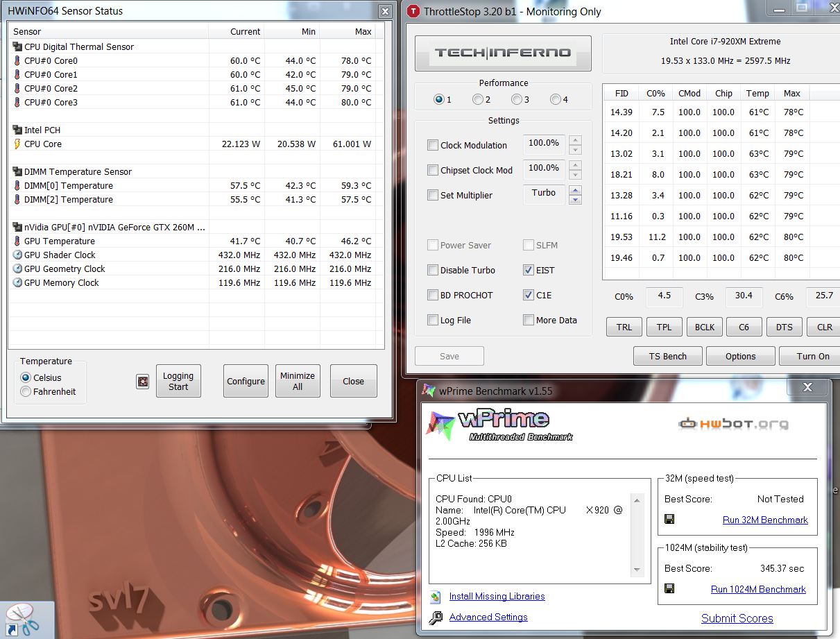Click the thermometer icon beside CPU#0 Core3
Screen dimensions: 840x639
(x=17, y=102)
